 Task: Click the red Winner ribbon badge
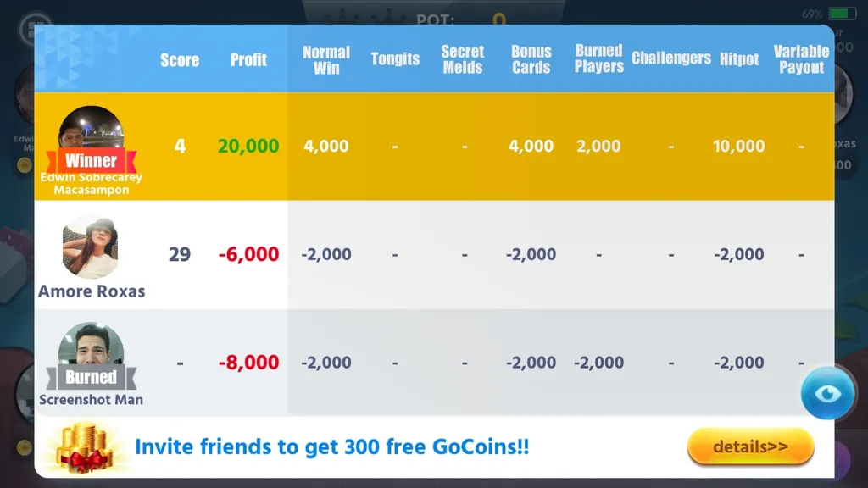(92, 161)
